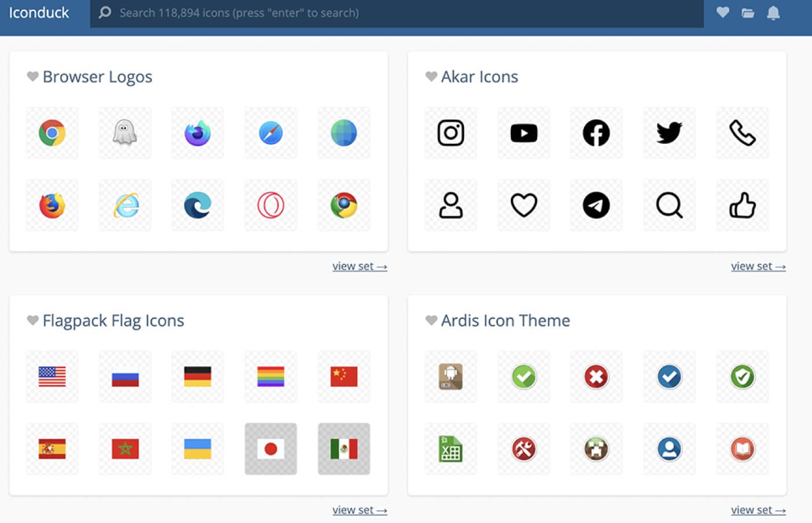Select the Telegram Akar icon

[x=596, y=205]
